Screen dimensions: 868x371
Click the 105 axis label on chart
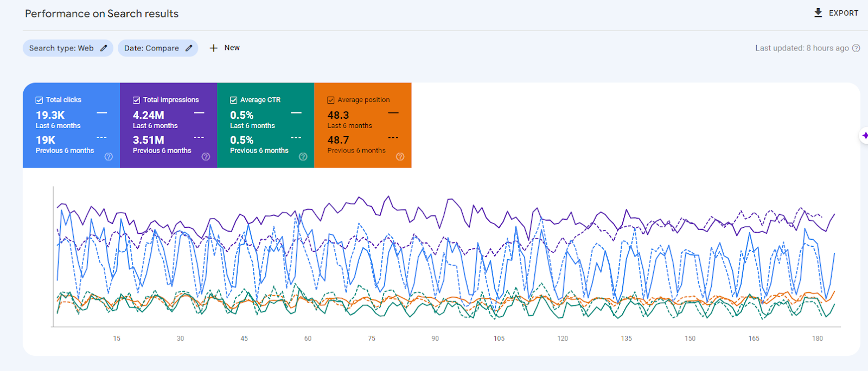(x=499, y=338)
